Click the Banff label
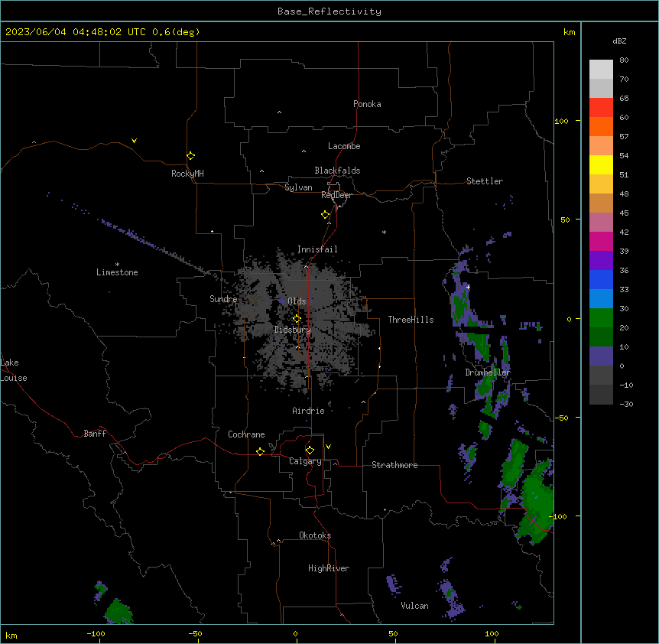Image resolution: width=659 pixels, height=644 pixels. (x=95, y=434)
